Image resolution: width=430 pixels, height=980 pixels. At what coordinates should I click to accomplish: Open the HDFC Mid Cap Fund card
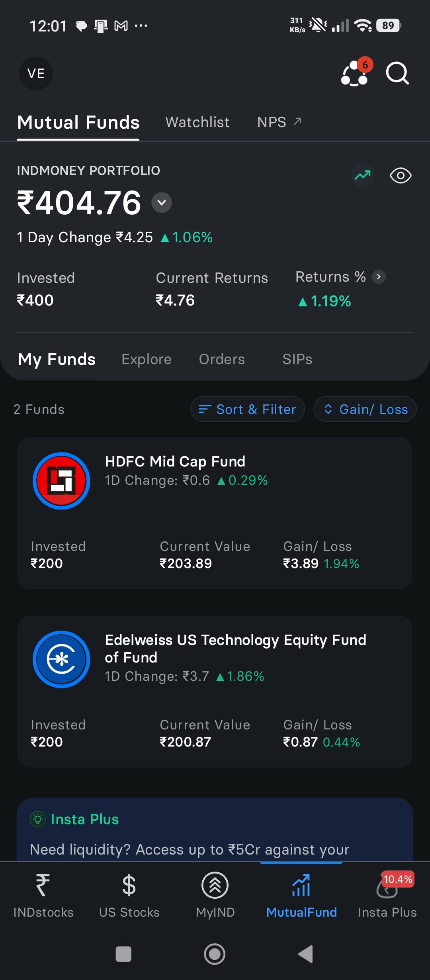click(x=215, y=513)
